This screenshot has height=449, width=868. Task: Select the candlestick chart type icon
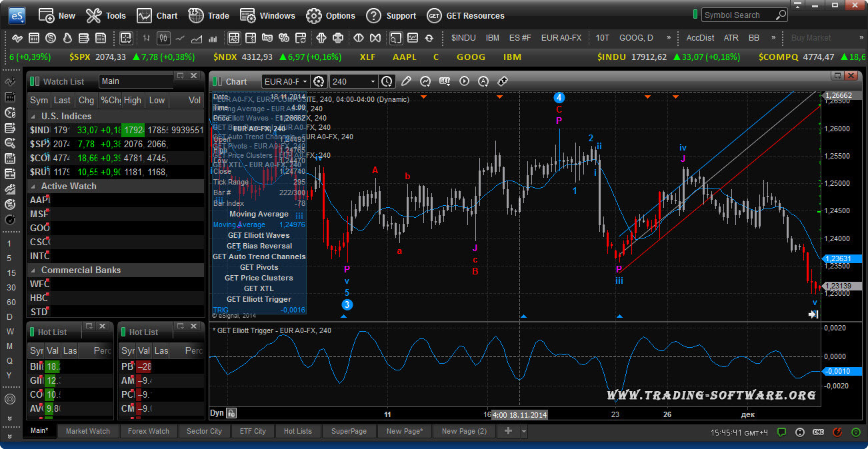[x=163, y=38]
